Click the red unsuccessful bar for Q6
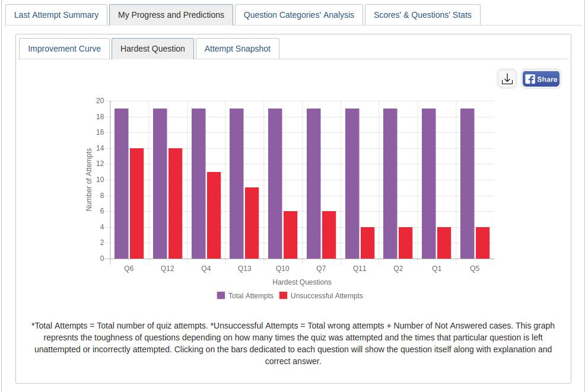The height and width of the screenshot is (392, 585). [x=137, y=203]
